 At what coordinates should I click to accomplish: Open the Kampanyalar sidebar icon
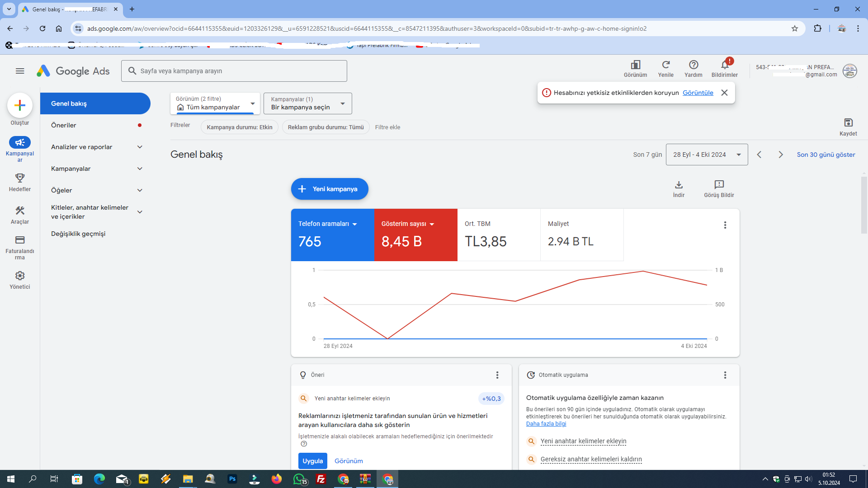click(20, 142)
